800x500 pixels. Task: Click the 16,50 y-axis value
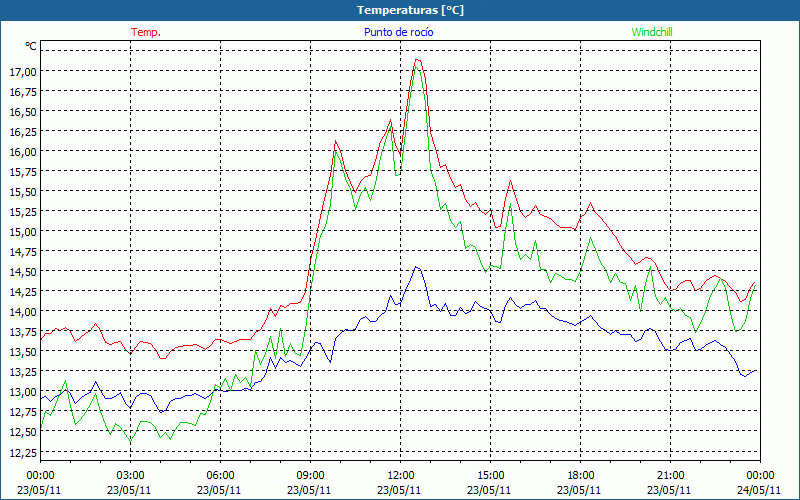pyautogui.click(x=22, y=112)
